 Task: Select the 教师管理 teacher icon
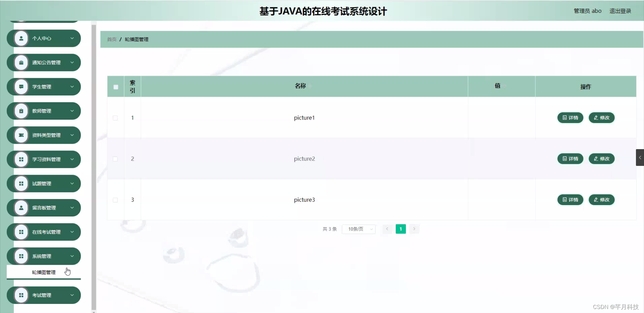pos(21,111)
